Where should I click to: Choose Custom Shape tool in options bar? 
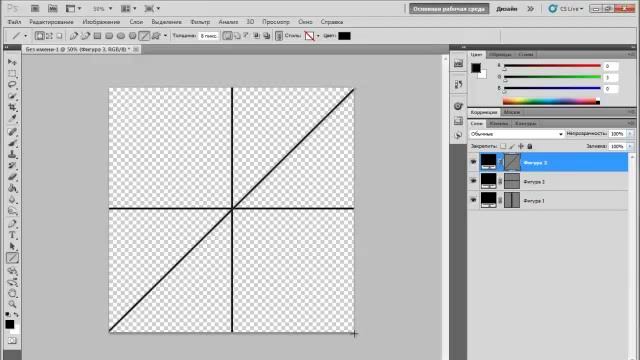[156, 36]
